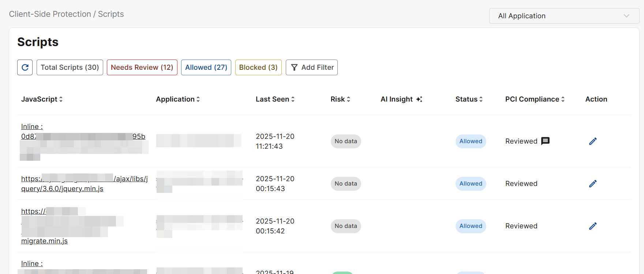Viewport: 644px width, 274px height.
Task: Open the comment icon next to Reviewed
Action: [545, 141]
